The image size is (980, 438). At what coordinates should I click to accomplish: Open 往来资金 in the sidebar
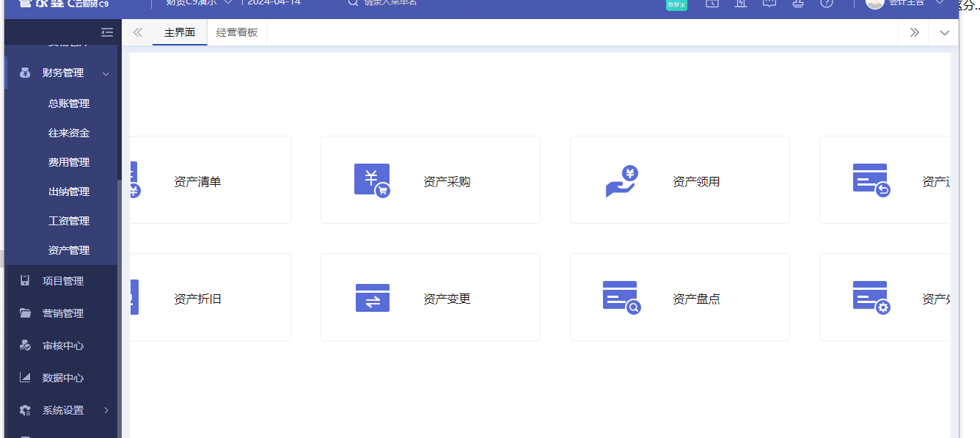pos(69,133)
